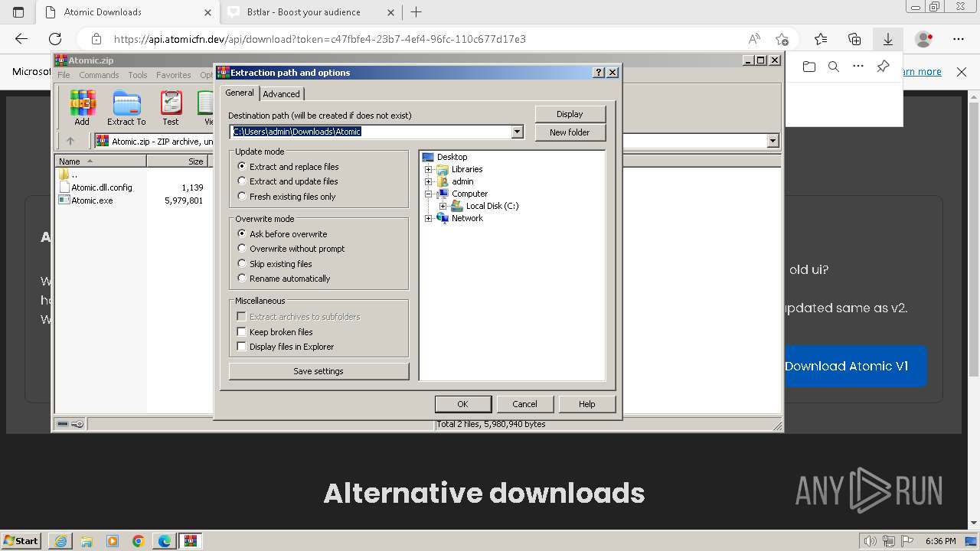Switch to General tab

pyautogui.click(x=240, y=93)
